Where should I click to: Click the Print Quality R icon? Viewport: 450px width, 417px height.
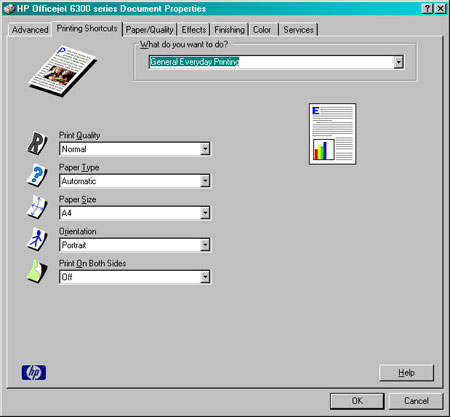[x=37, y=143]
